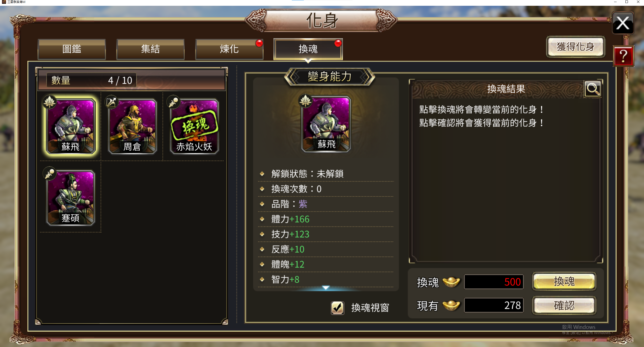Open the magnifier in 換魂結果 panel
644x347 pixels.
coord(593,89)
